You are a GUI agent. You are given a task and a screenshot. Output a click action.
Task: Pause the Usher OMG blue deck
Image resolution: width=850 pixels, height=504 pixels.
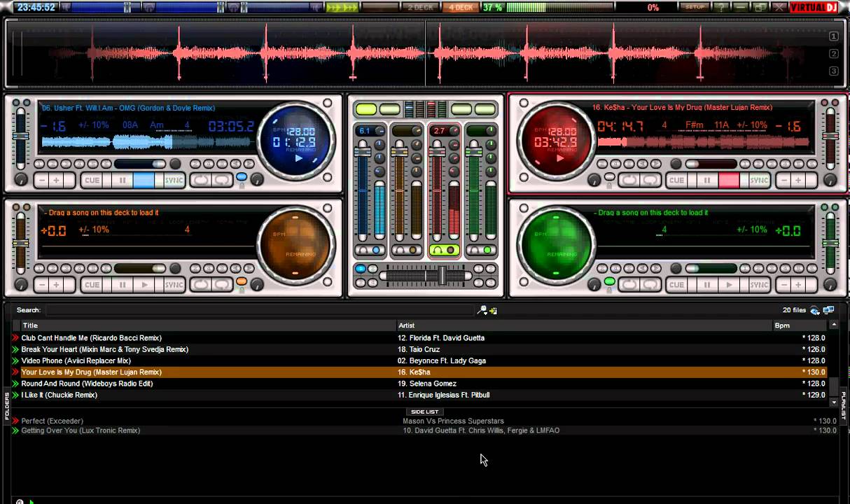[x=123, y=180]
